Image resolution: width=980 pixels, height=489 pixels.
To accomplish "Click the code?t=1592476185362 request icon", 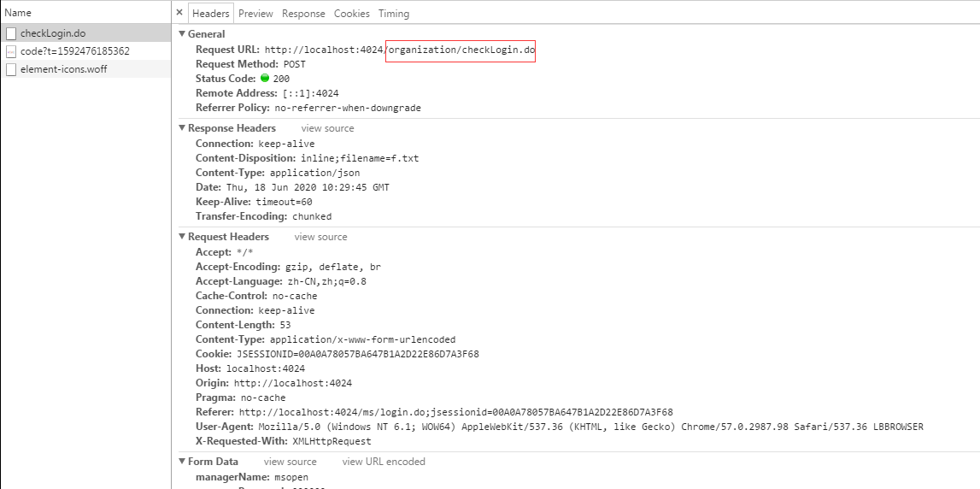I will pyautogui.click(x=11, y=51).
